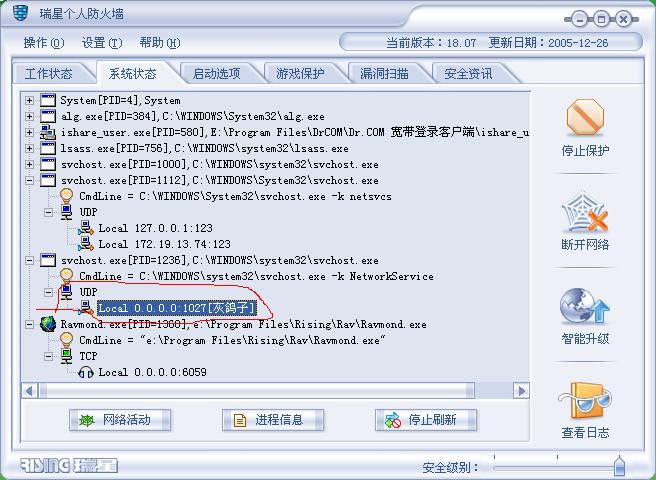Click the 网络活动 button
Screen dimensions: 656x480
click(120, 420)
